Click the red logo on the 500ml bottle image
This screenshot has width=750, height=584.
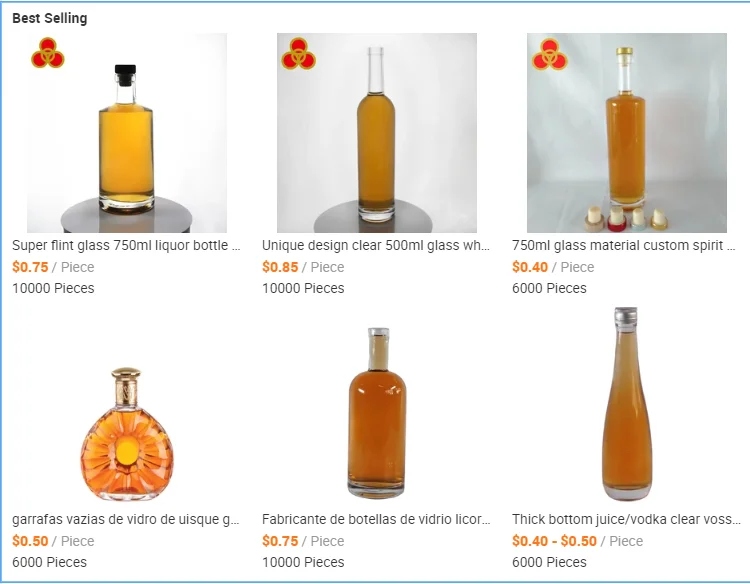click(298, 54)
